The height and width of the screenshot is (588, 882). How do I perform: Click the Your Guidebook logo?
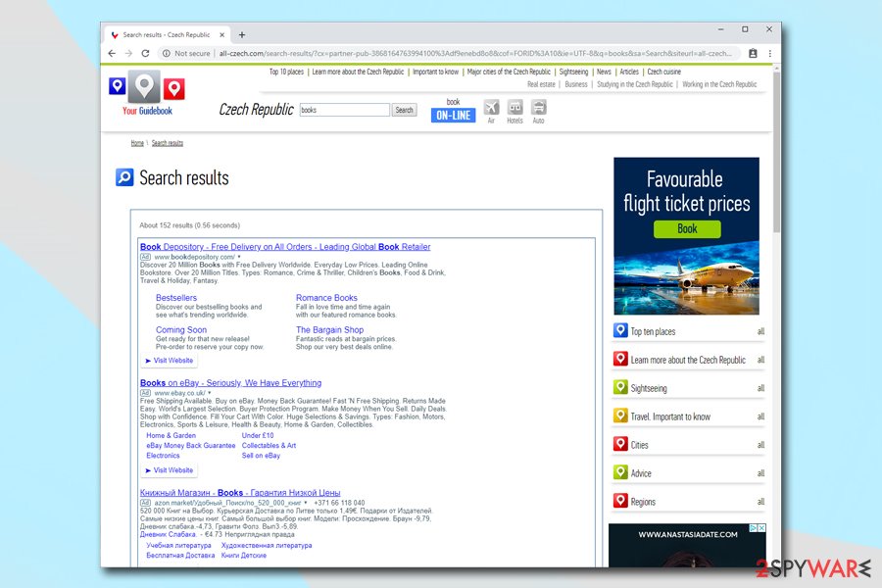click(147, 93)
